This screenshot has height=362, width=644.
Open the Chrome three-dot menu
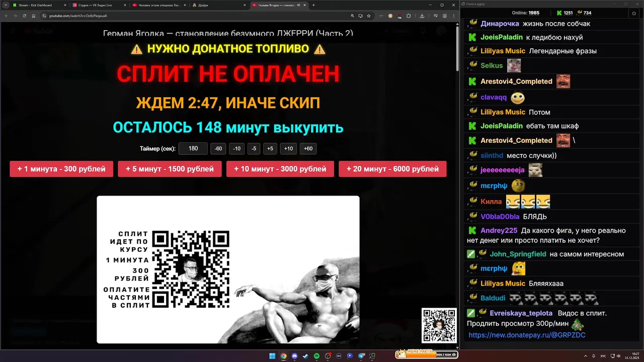coord(454,16)
